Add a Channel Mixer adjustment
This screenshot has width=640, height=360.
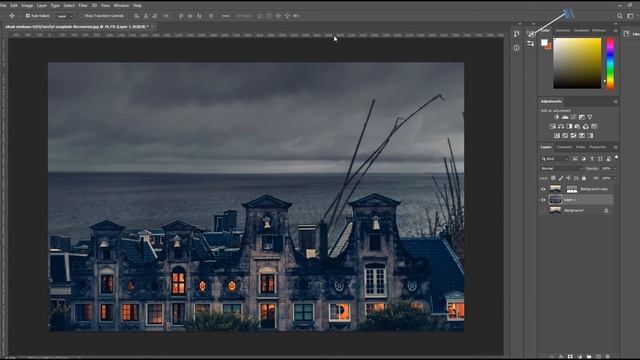click(x=586, y=127)
